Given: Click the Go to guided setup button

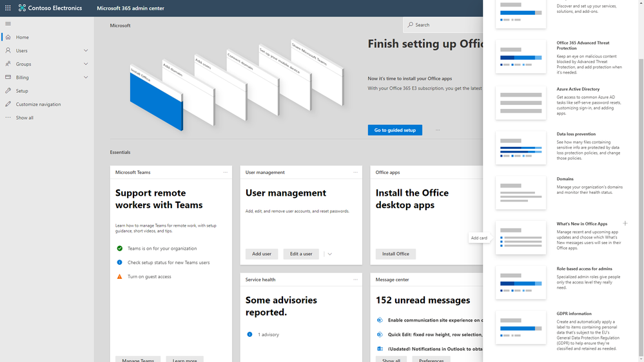Looking at the screenshot, I should pos(395,130).
